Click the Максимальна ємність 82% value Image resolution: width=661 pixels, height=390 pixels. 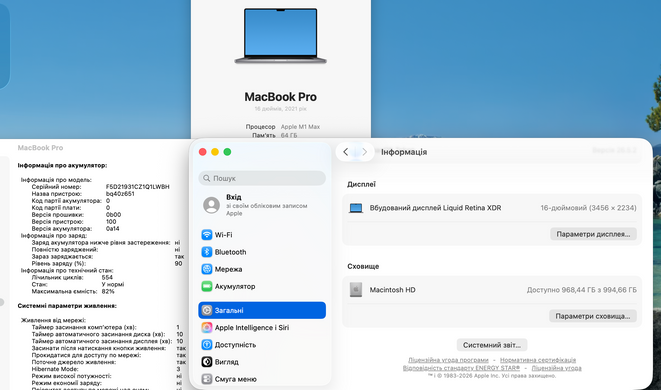108,291
